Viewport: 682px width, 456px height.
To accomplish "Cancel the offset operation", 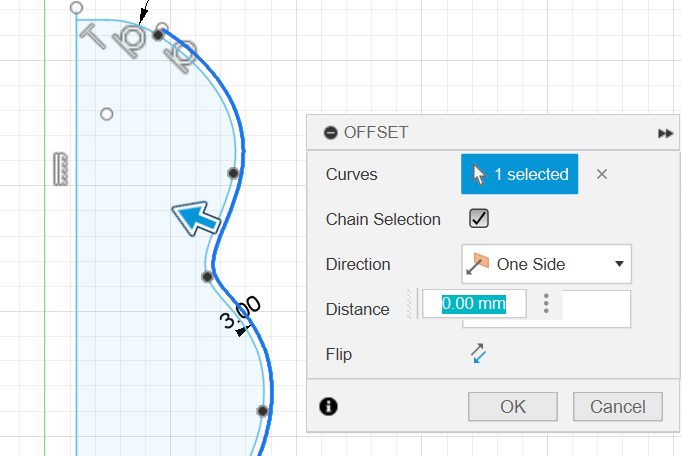I will point(617,406).
